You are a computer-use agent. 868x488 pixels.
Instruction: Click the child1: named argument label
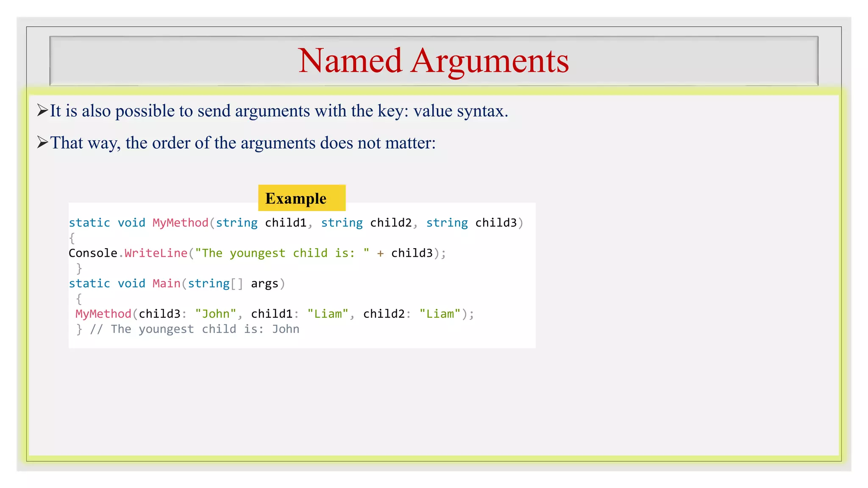274,314
